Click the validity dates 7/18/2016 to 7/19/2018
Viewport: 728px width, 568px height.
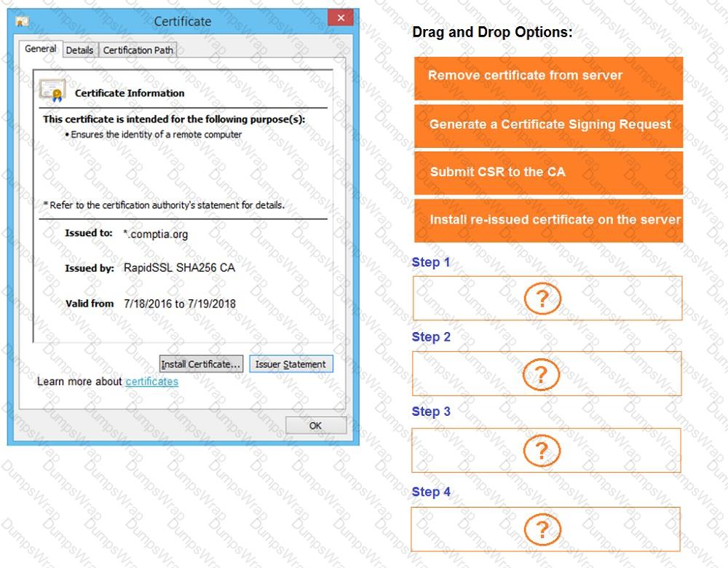tap(180, 304)
